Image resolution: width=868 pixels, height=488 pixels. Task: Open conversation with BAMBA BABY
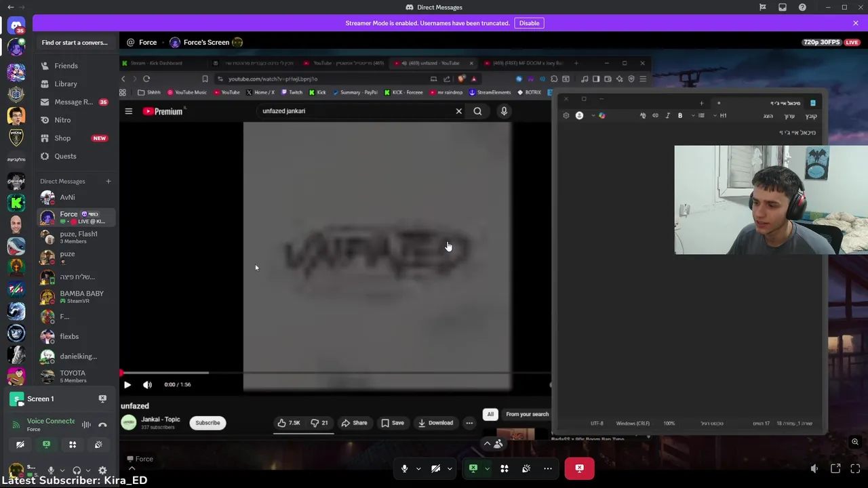coord(75,297)
